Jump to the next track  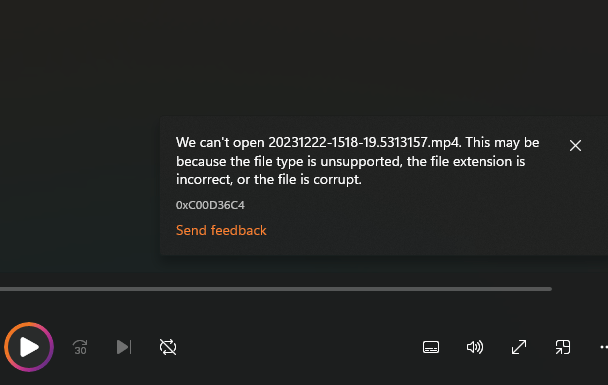pyautogui.click(x=124, y=347)
